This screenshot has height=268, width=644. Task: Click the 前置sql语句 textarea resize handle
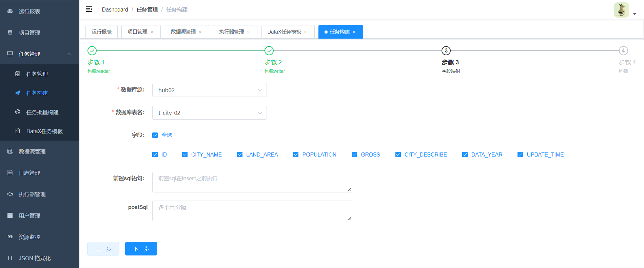click(349, 190)
